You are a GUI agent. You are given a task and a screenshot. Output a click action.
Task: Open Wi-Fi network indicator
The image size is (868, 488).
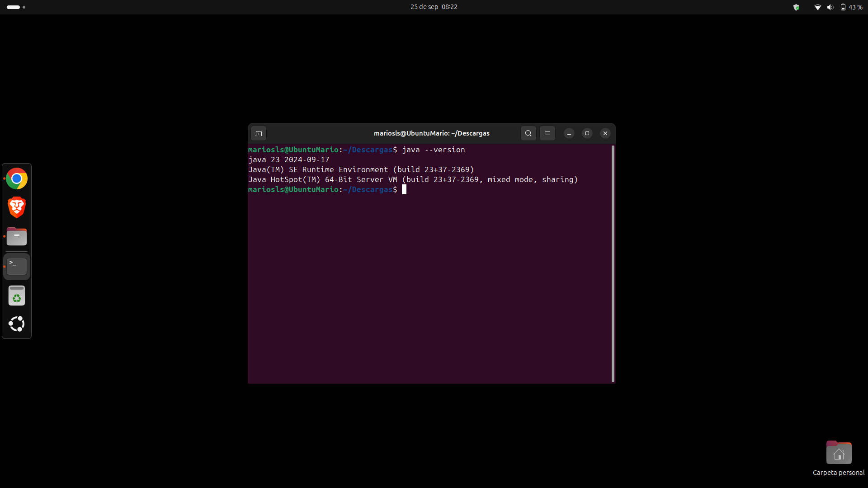[x=817, y=7]
